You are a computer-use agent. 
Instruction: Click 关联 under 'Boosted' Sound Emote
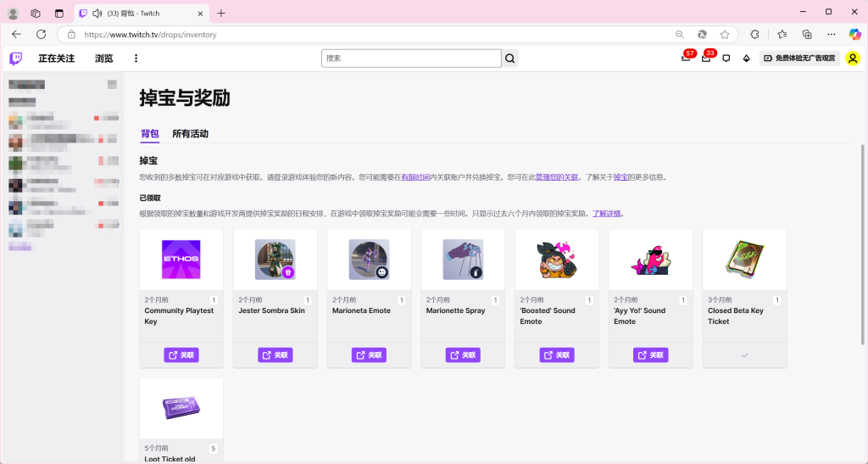(x=557, y=355)
